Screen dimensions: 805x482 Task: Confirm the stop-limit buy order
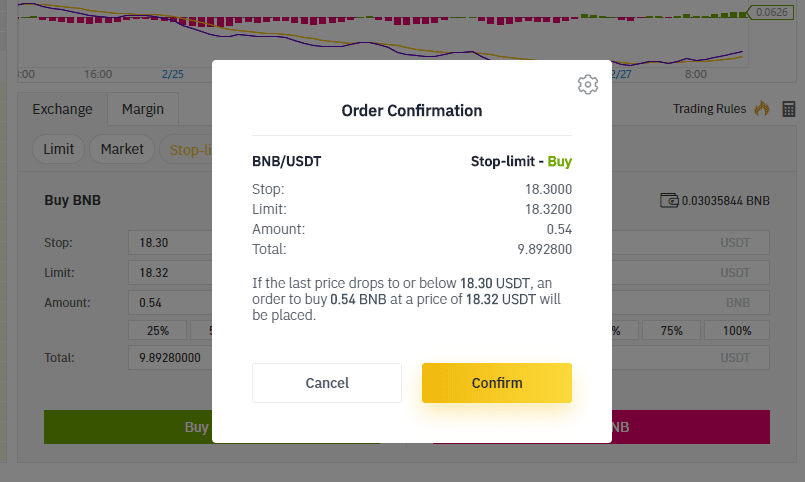(x=496, y=383)
